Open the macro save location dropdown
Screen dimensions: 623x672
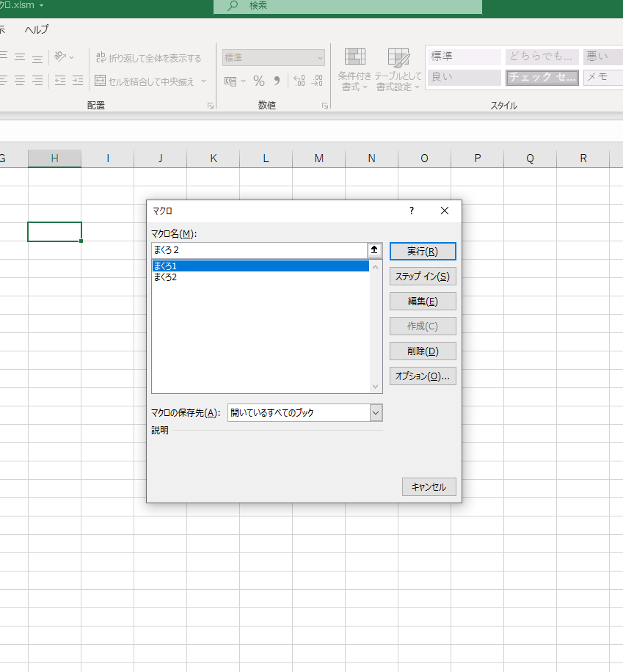click(376, 413)
